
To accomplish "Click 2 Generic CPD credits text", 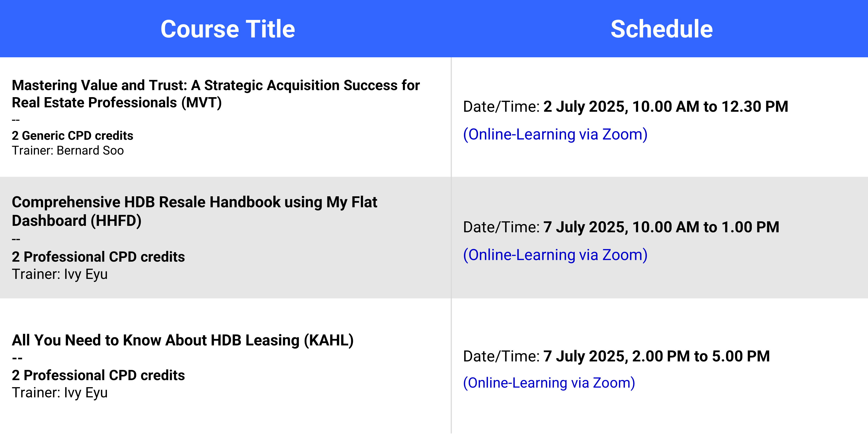I will (x=72, y=136).
